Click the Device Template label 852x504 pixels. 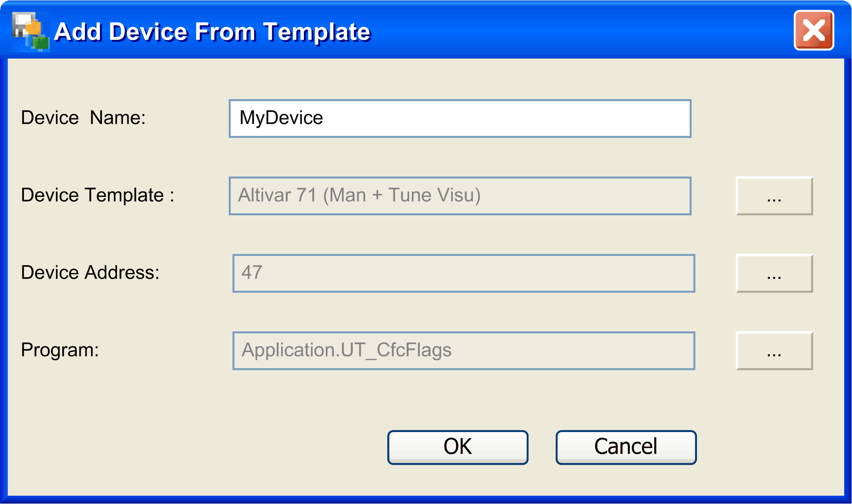point(97,195)
